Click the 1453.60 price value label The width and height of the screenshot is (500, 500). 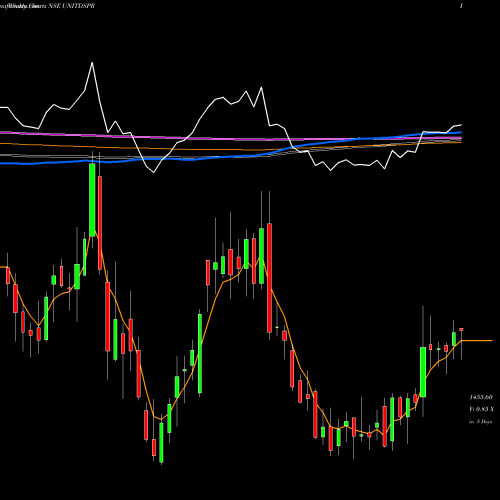click(481, 397)
